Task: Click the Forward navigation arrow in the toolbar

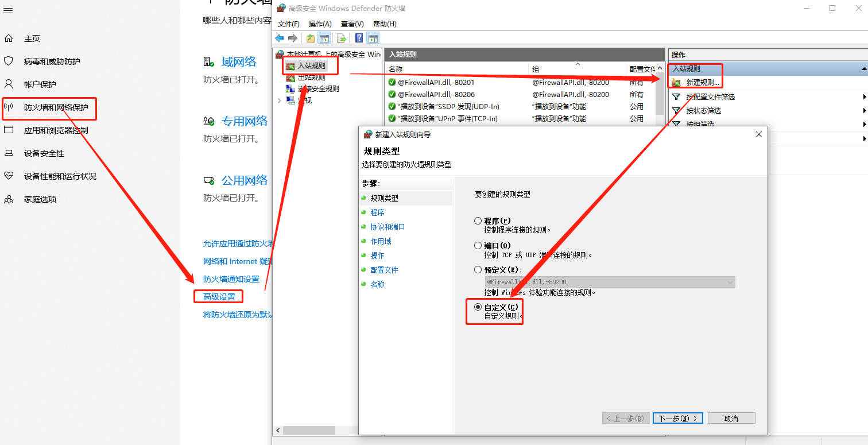Action: click(292, 38)
